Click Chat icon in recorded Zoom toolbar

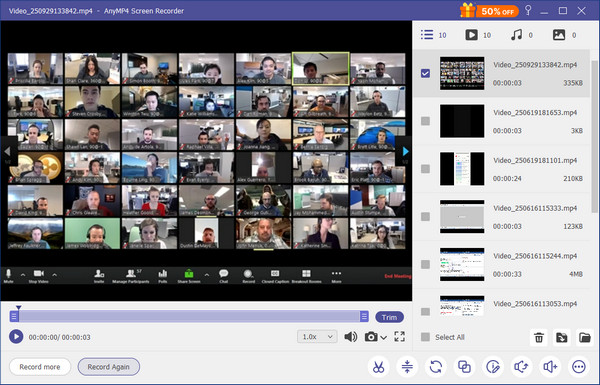coord(223,276)
